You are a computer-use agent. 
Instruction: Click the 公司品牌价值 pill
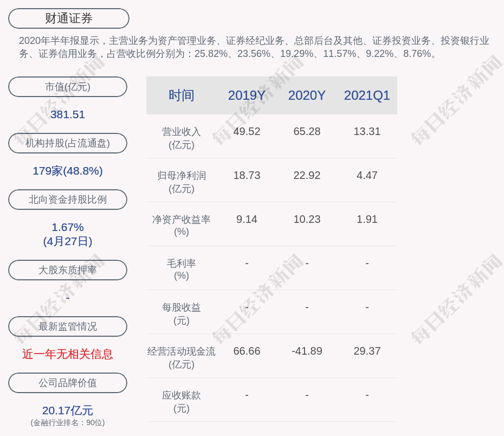coord(68,383)
